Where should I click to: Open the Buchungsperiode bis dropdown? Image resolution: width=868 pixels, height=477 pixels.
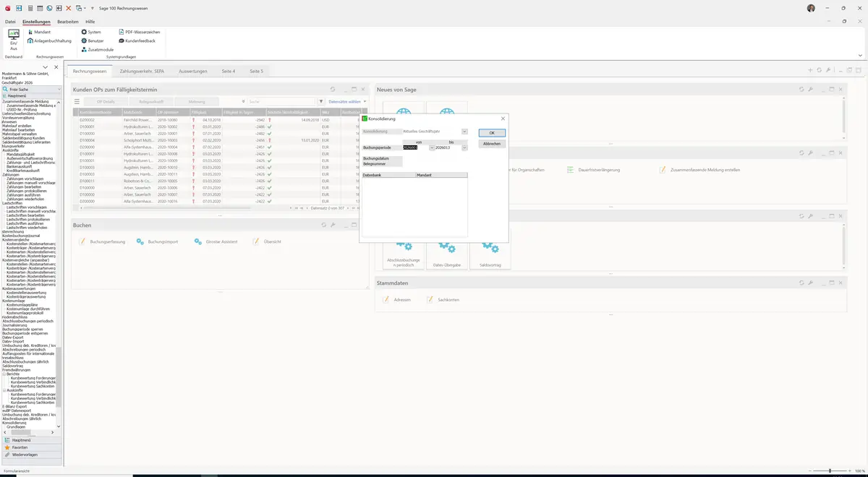[464, 147]
